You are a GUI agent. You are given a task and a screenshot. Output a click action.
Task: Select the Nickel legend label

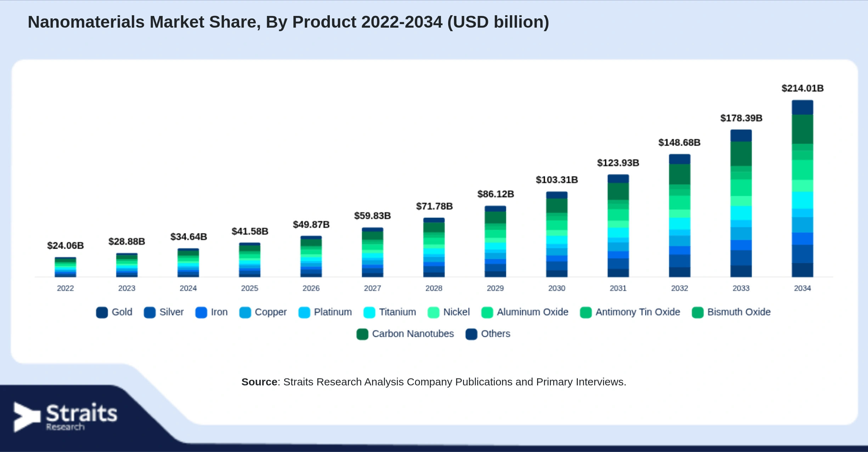coord(457,312)
